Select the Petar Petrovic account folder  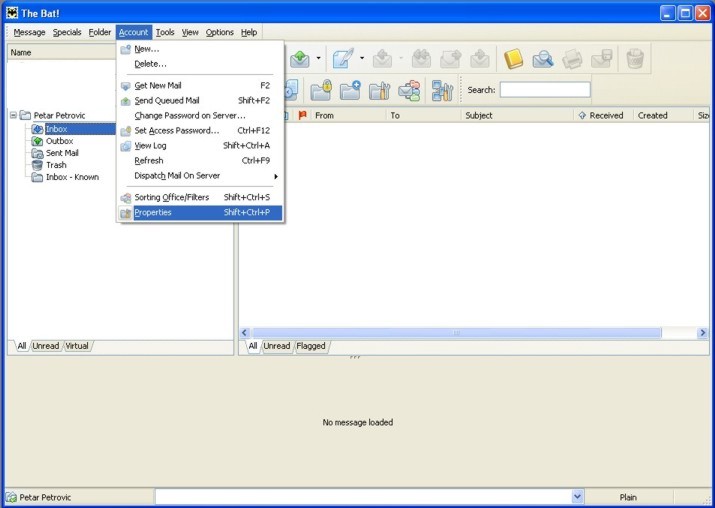[x=59, y=115]
